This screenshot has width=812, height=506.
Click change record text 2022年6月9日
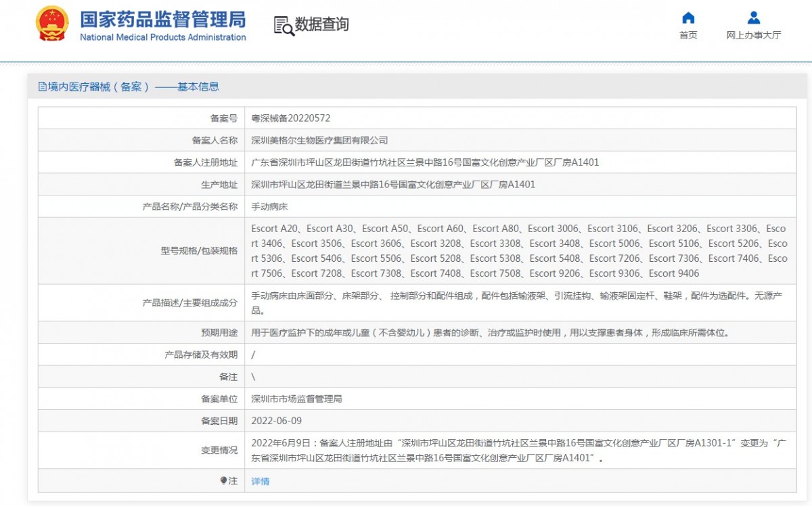[x=520, y=451]
